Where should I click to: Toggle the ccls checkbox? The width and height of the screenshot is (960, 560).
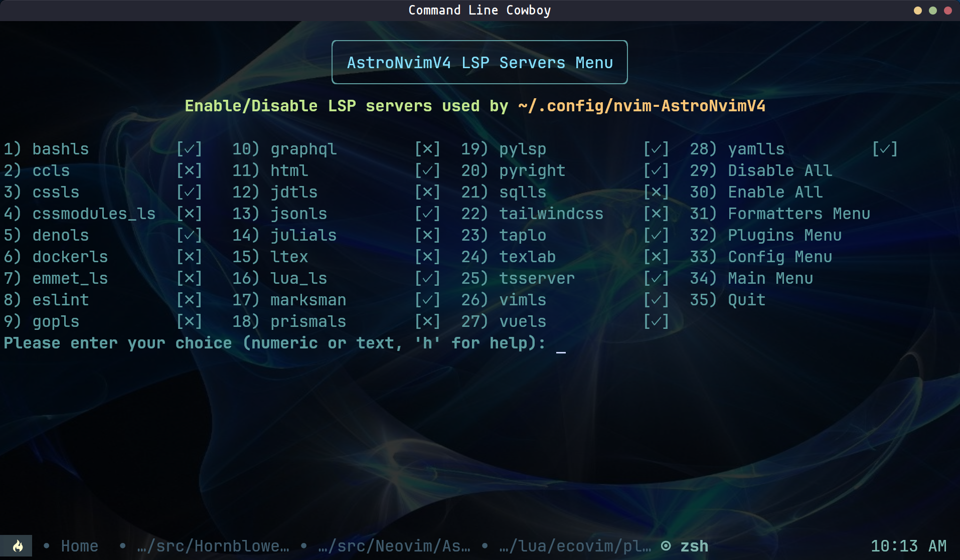point(189,170)
